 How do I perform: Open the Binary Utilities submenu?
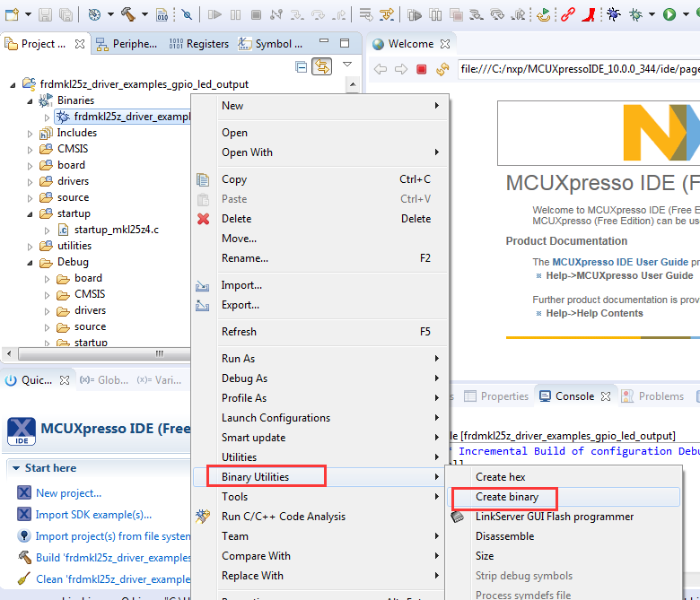pos(319,477)
